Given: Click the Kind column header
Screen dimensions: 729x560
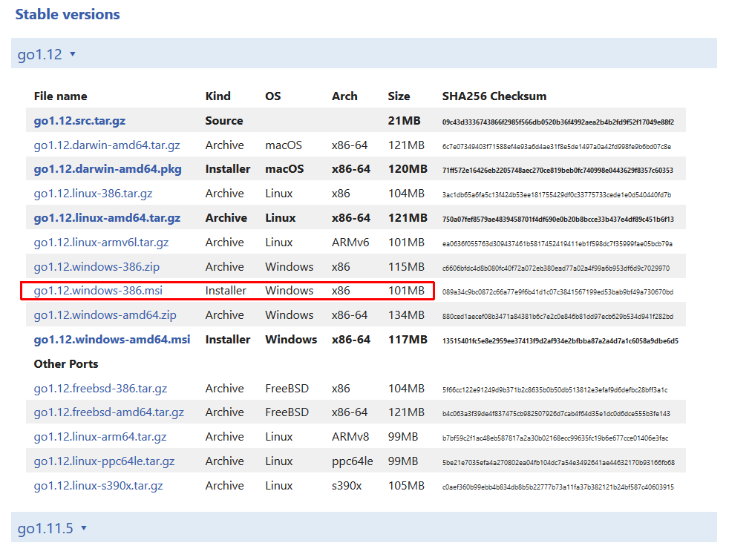Looking at the screenshot, I should point(218,96).
